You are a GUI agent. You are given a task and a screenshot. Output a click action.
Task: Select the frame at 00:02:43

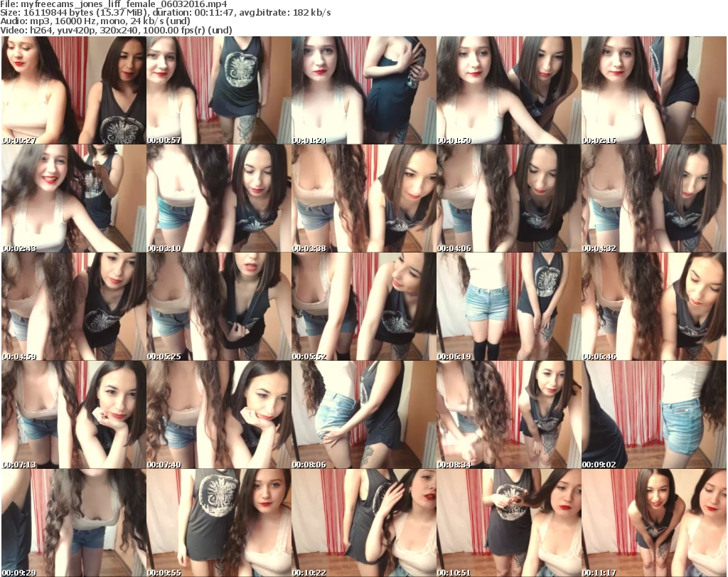point(74,198)
